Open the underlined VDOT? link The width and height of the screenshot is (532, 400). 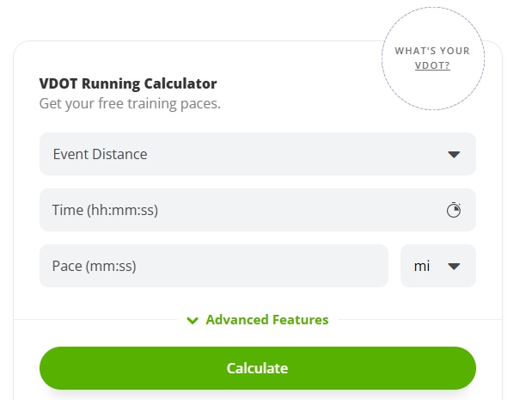pos(432,65)
